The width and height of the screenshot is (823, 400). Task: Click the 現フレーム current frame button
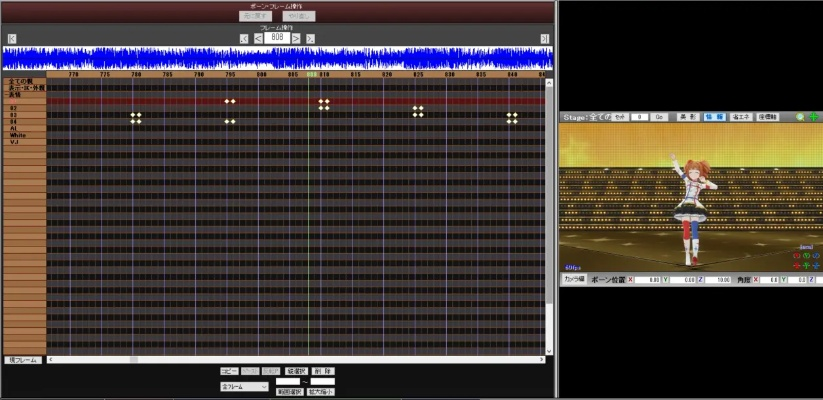click(x=22, y=360)
